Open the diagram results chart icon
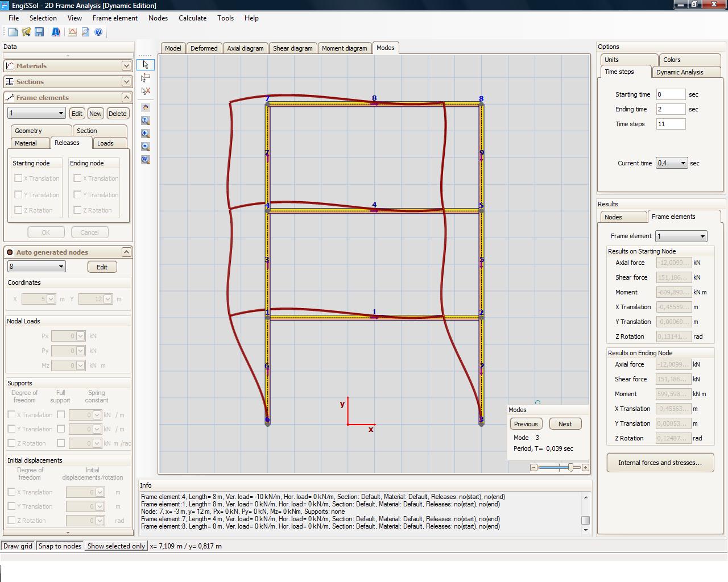Screen dimensions: 728x582 [72, 32]
